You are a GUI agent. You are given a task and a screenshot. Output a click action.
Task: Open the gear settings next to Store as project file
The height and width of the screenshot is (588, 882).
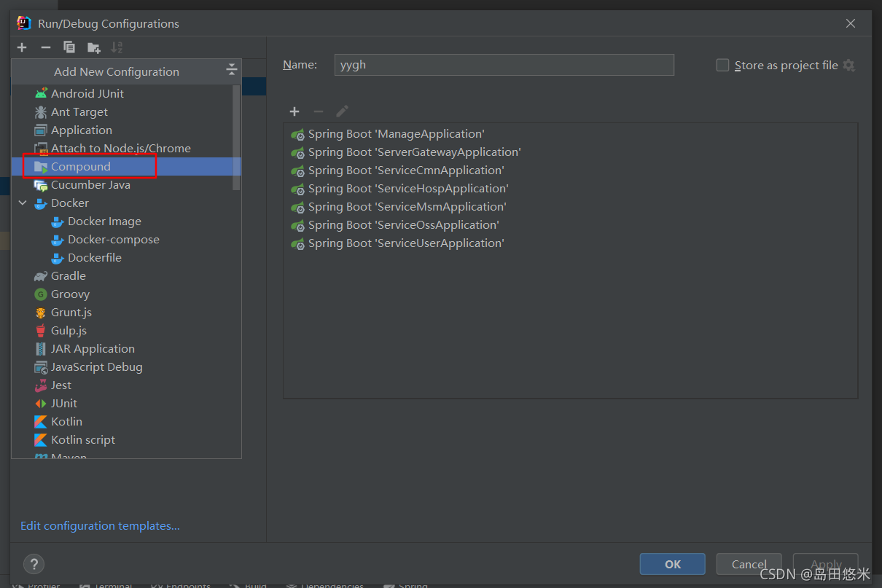[848, 65]
